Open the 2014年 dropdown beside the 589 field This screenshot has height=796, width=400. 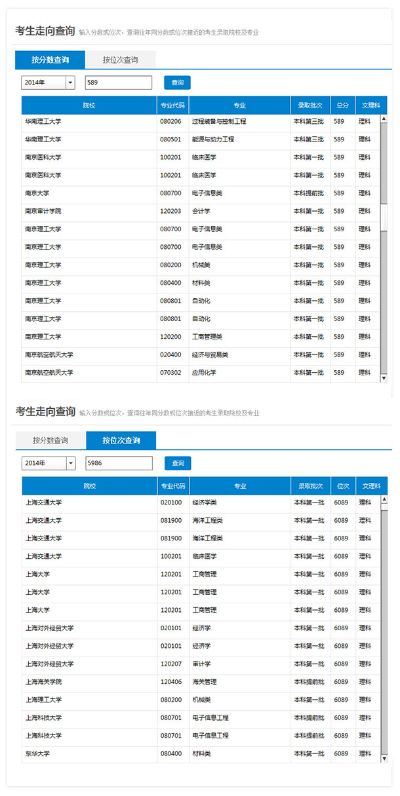pos(48,83)
